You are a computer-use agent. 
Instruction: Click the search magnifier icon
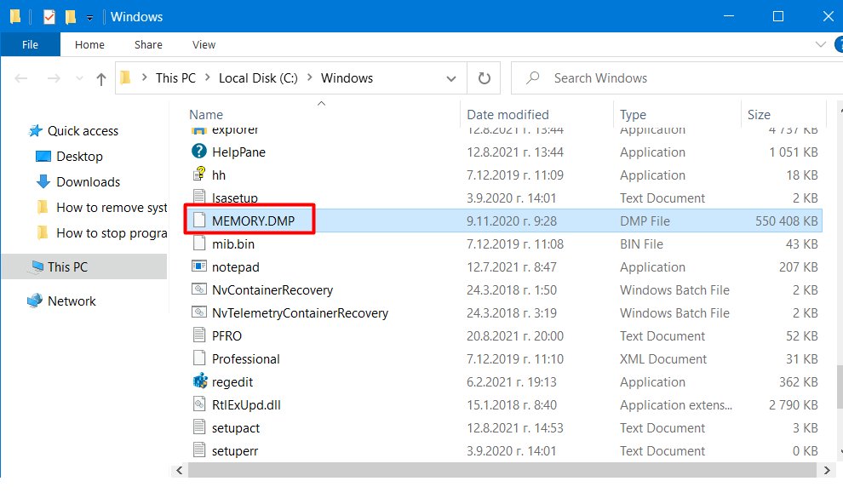coord(533,78)
